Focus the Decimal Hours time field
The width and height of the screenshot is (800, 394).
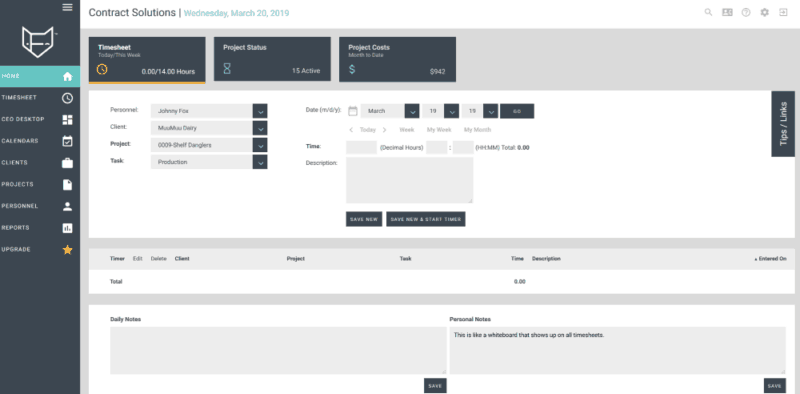tap(361, 147)
